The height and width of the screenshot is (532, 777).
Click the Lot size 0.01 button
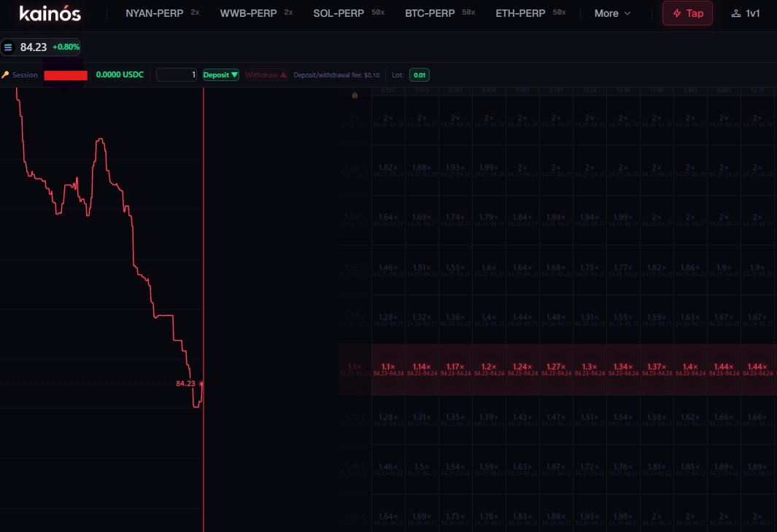click(x=420, y=75)
